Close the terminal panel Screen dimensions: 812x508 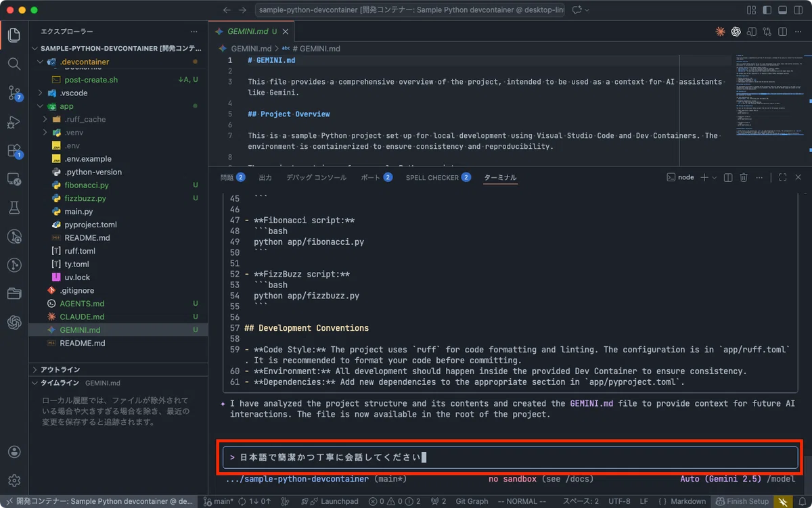[798, 177]
